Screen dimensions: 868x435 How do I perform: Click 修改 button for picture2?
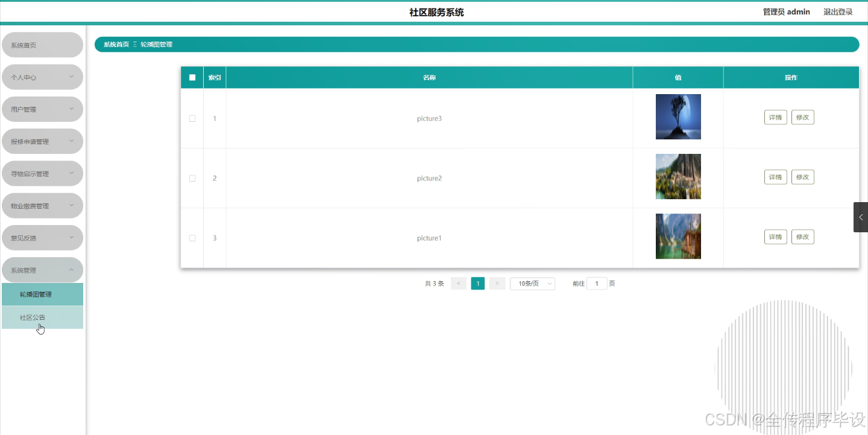coord(802,177)
